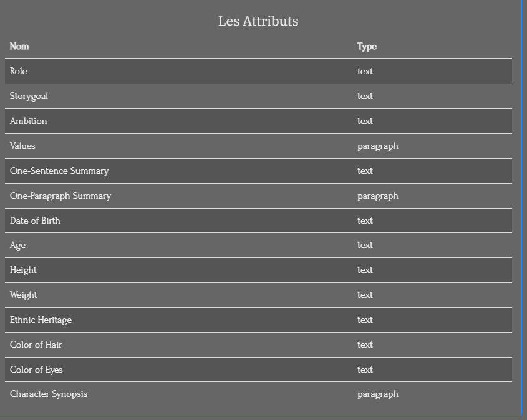Click the Type column header
Viewport: 527px width, 420px height.
pos(367,47)
